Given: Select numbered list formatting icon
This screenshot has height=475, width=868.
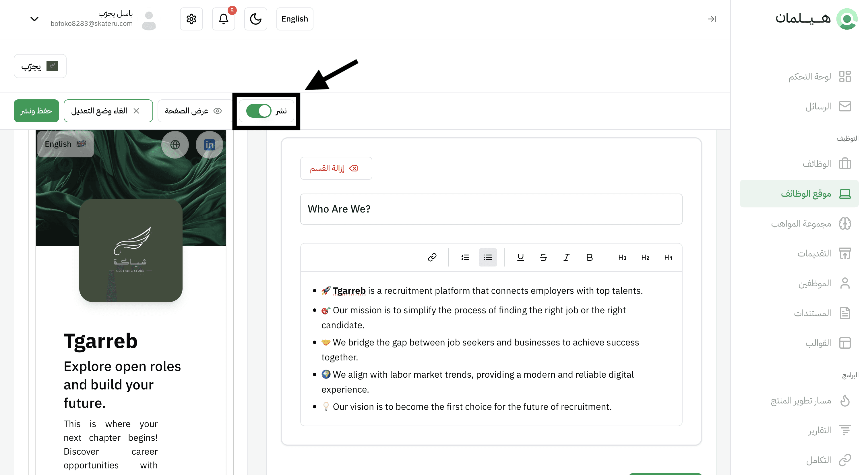Looking at the screenshot, I should coord(465,258).
